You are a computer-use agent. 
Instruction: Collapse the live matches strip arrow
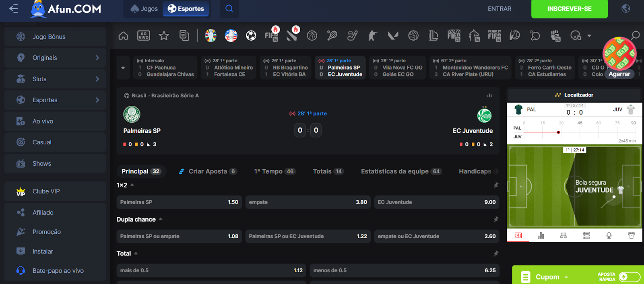123,68
